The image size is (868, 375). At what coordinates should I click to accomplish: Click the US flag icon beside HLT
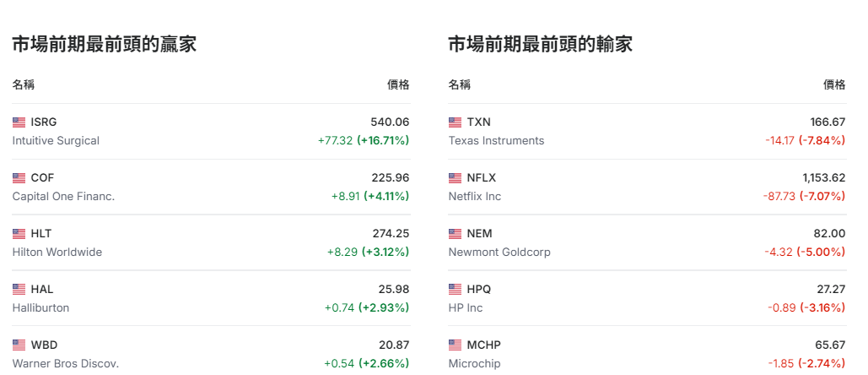click(19, 234)
